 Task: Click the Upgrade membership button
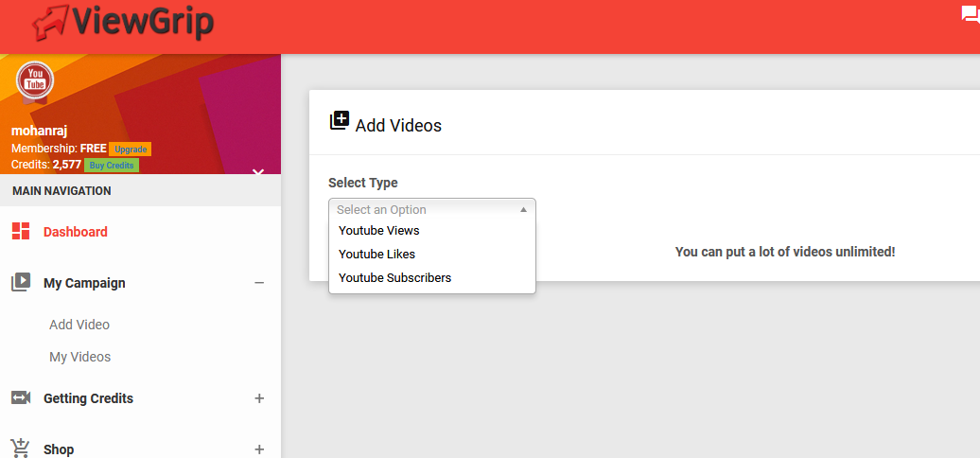pyautogui.click(x=130, y=150)
